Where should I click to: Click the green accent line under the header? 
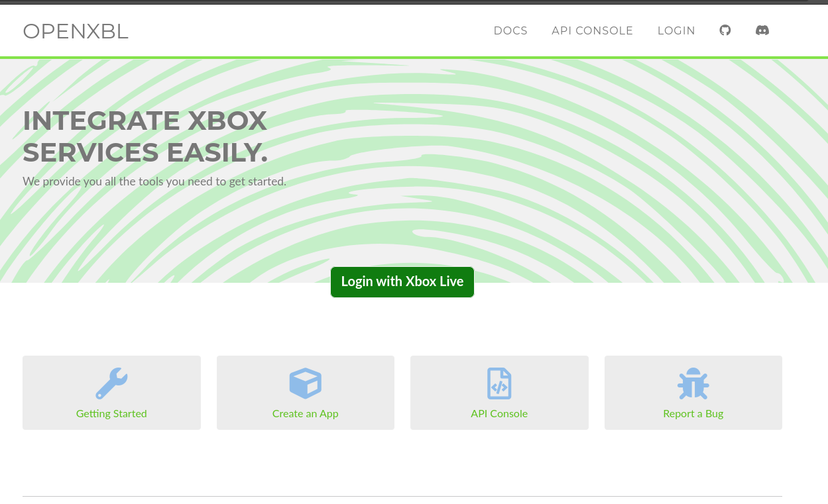click(x=414, y=58)
